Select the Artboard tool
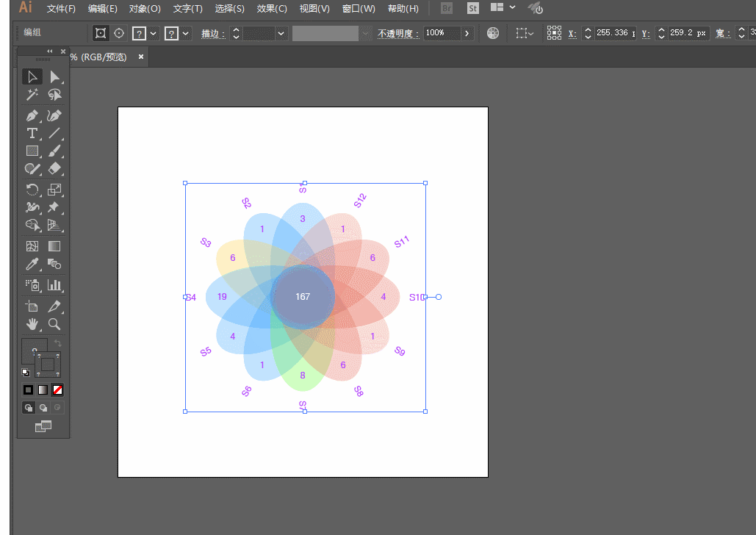The height and width of the screenshot is (535, 756). click(x=32, y=306)
